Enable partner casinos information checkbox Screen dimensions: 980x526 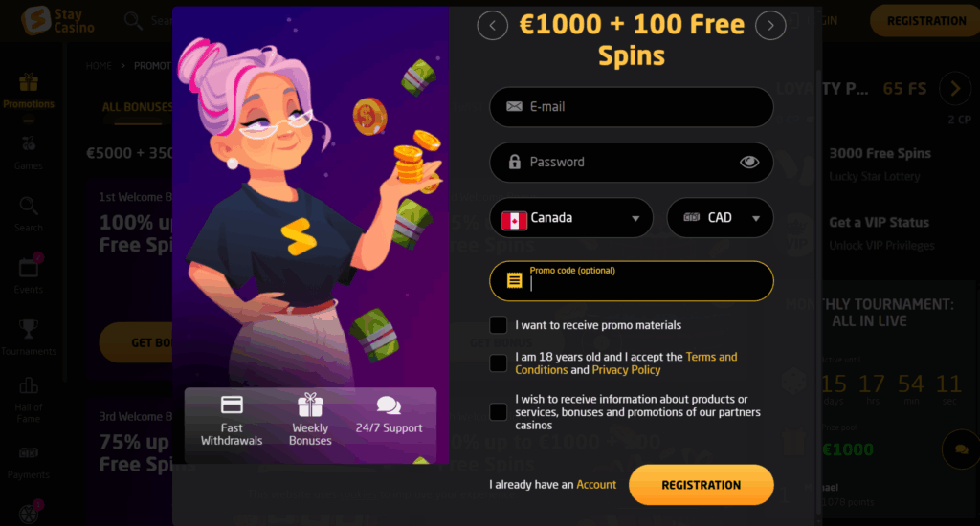click(498, 411)
